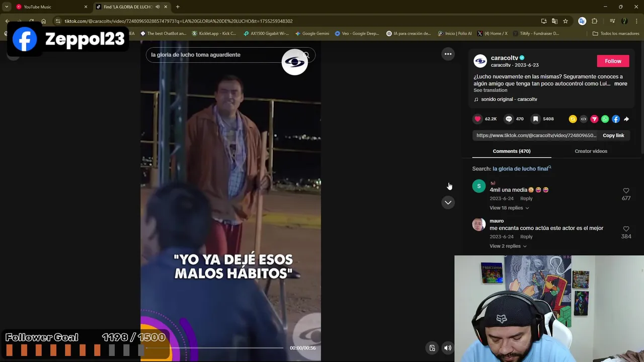Like the video with the heart icon
This screenshot has width=644, height=362.
(477, 119)
